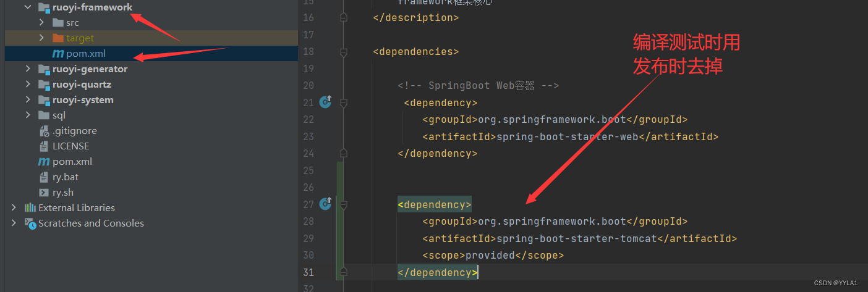
Task: Click the src folder icon
Action: [58, 23]
